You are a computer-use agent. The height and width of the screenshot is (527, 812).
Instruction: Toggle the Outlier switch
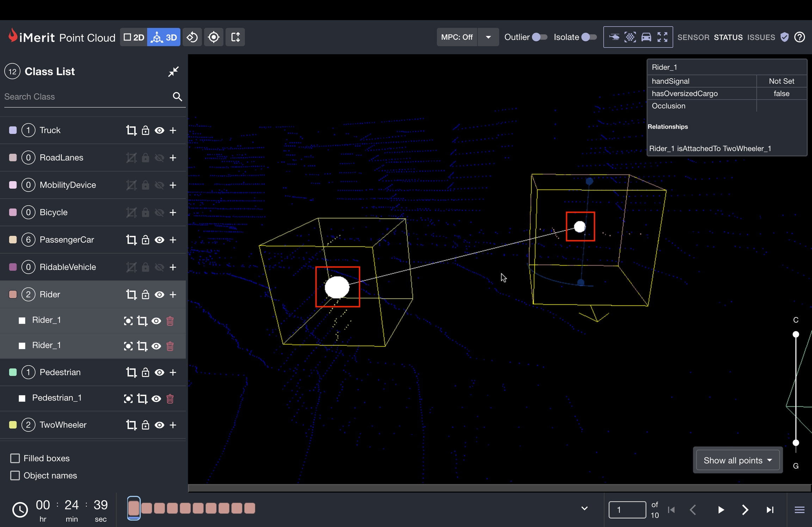pyautogui.click(x=539, y=37)
